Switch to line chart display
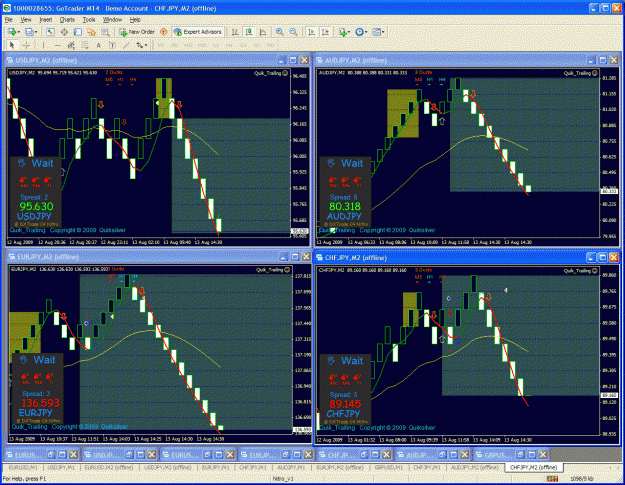This screenshot has width=625, height=485. point(263,32)
